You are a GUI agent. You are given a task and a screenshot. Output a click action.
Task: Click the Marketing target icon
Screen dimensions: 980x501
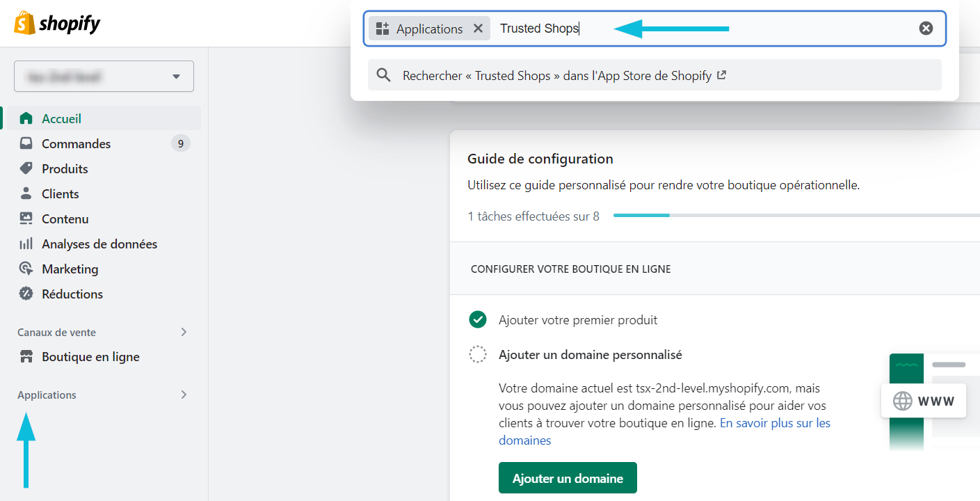pos(26,269)
